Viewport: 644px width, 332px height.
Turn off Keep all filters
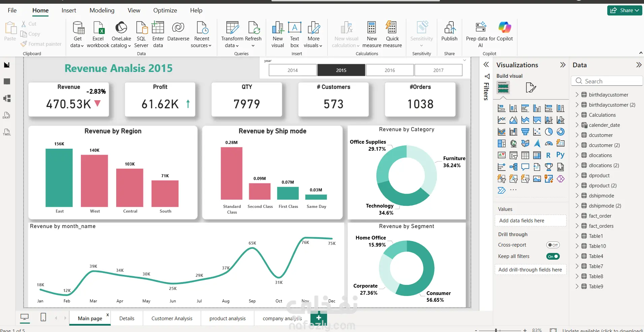(x=553, y=256)
